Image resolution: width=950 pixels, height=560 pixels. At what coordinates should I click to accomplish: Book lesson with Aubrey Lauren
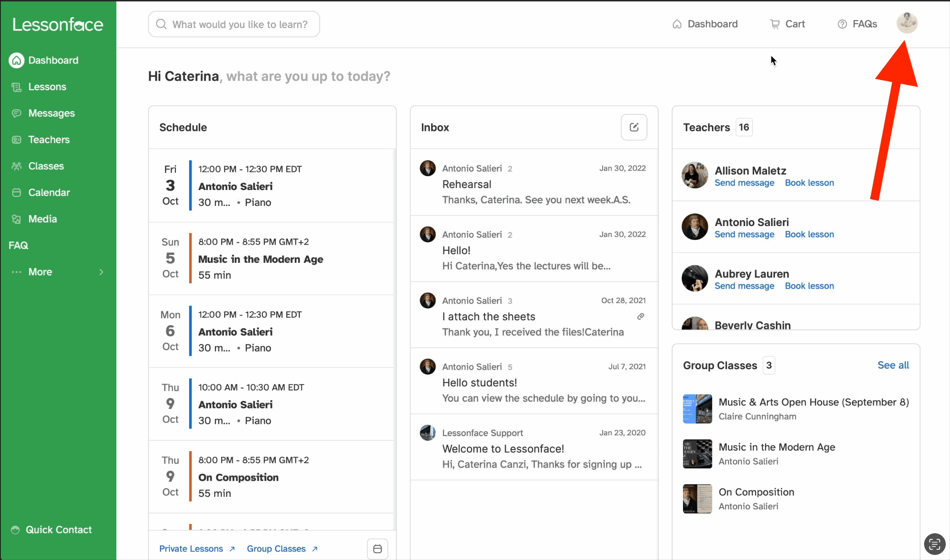coord(809,286)
